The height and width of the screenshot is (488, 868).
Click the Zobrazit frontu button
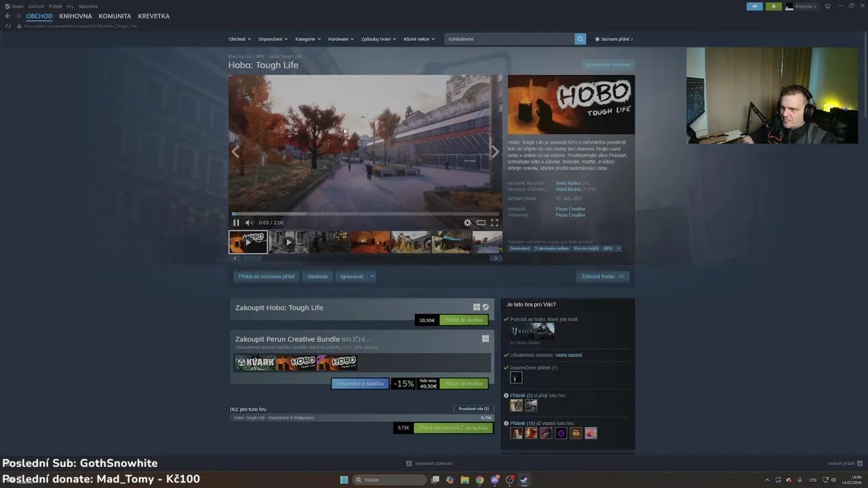[x=603, y=277]
